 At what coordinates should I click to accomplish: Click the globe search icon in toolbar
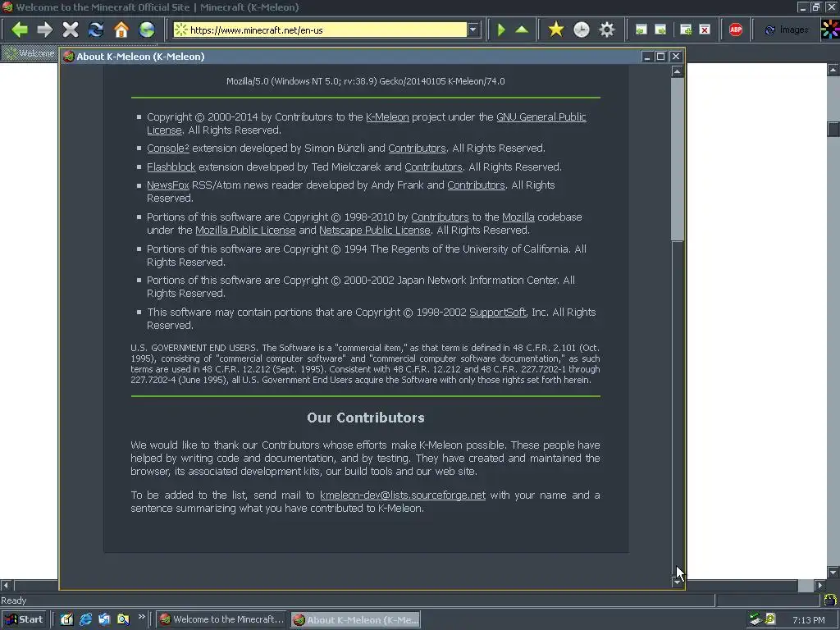click(147, 30)
